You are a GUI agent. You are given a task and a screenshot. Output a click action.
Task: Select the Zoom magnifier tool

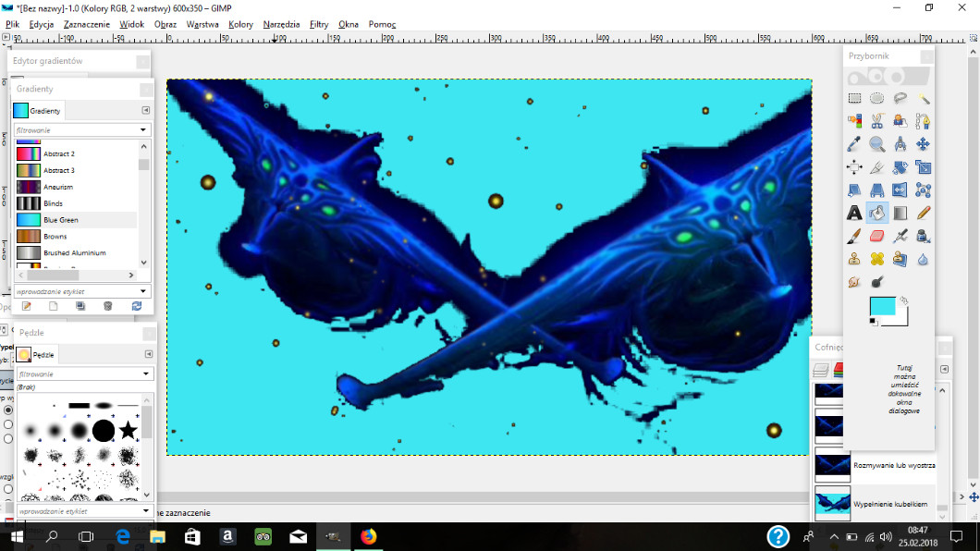(x=877, y=144)
